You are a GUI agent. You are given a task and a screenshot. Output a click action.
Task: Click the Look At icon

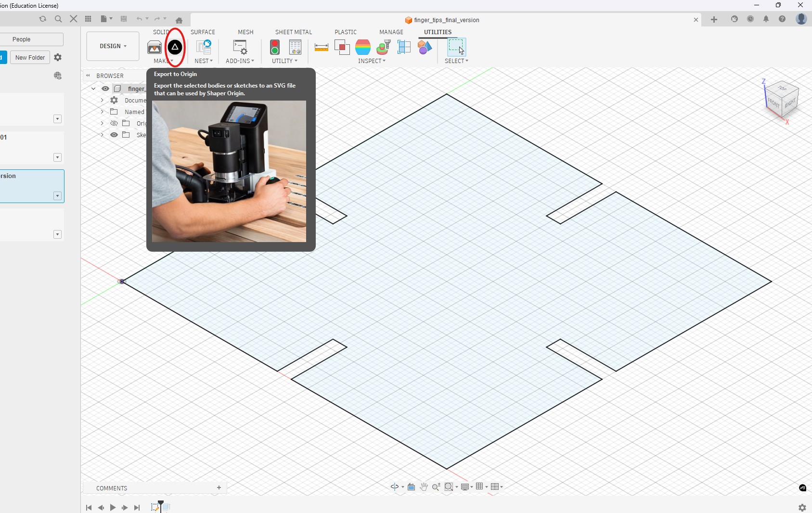click(x=412, y=487)
